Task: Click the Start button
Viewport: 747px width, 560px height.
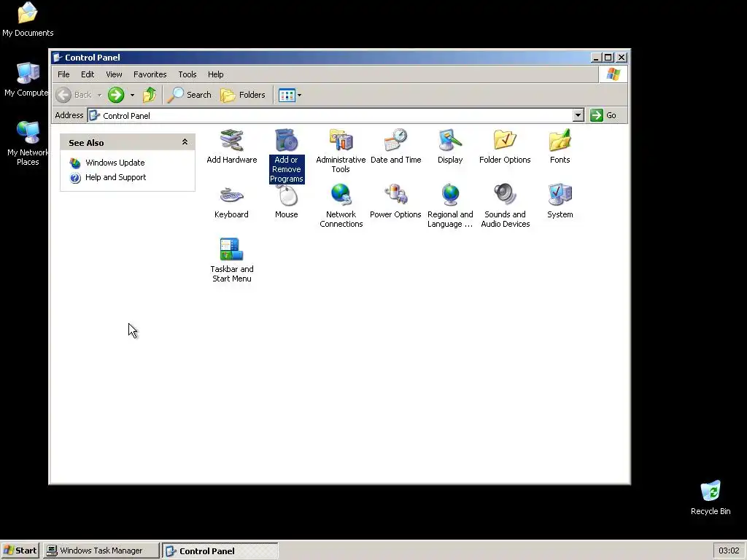Action: (20, 551)
